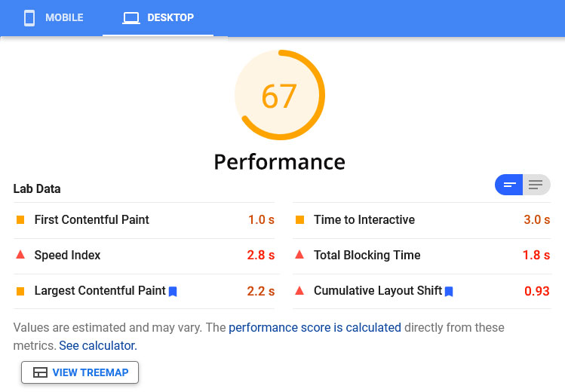This screenshot has width=565, height=392.
Task: Click the Cumulative Layout Shift 0.93 value
Action: coord(536,291)
